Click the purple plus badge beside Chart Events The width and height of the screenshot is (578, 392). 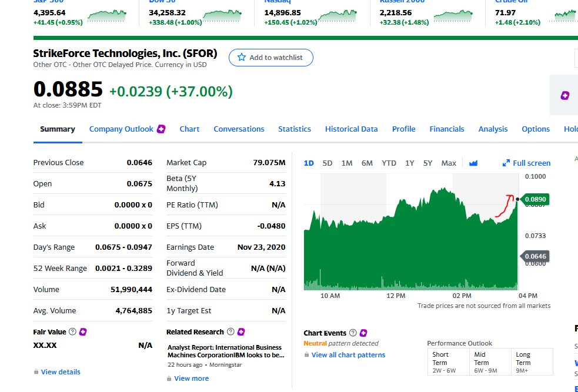point(363,333)
